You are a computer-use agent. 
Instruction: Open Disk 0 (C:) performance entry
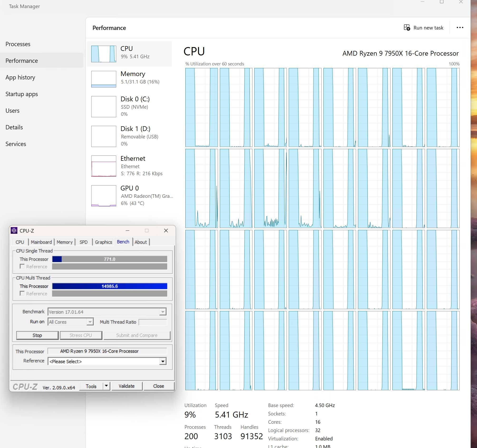[130, 106]
